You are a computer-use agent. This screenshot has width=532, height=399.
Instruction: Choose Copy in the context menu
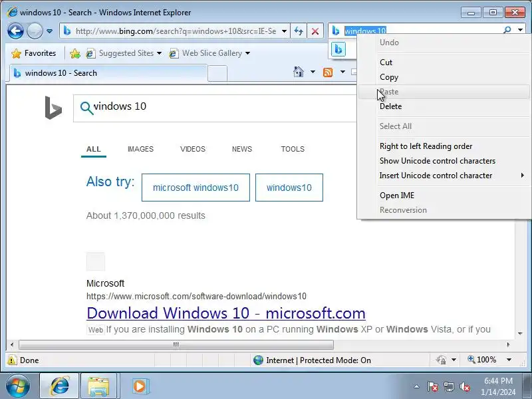click(x=444, y=77)
